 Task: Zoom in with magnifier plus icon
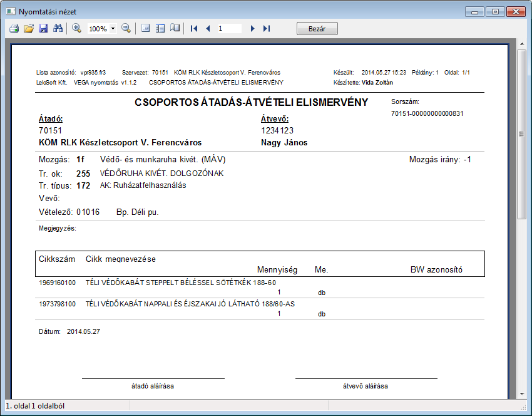tap(77, 29)
